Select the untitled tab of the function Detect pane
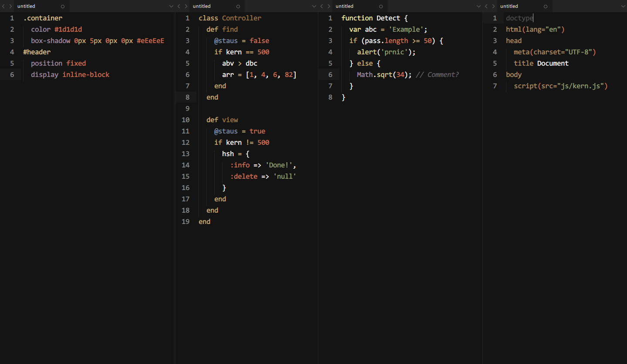627x364 pixels. (359, 6)
